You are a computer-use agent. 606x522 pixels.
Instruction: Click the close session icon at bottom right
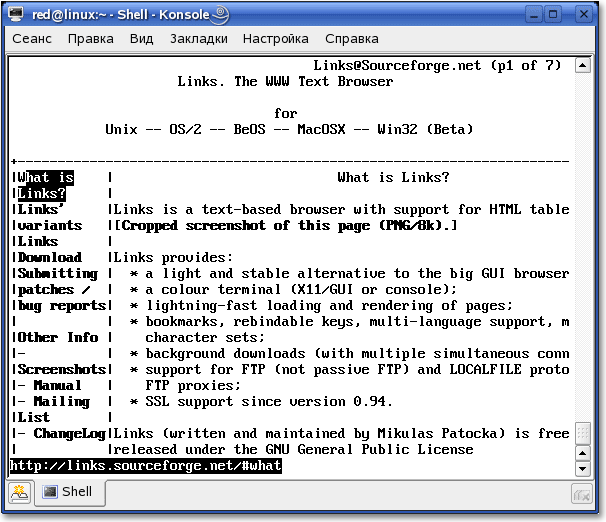(582, 494)
